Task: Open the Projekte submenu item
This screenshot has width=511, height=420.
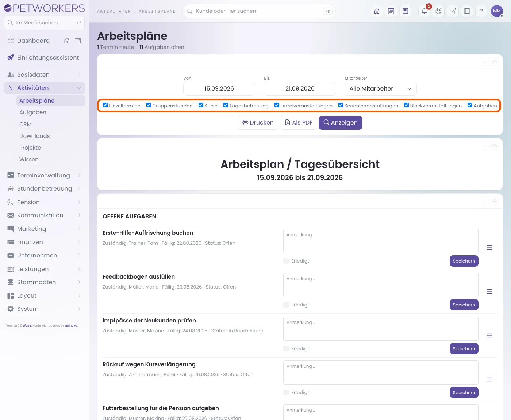Action: tap(50, 148)
